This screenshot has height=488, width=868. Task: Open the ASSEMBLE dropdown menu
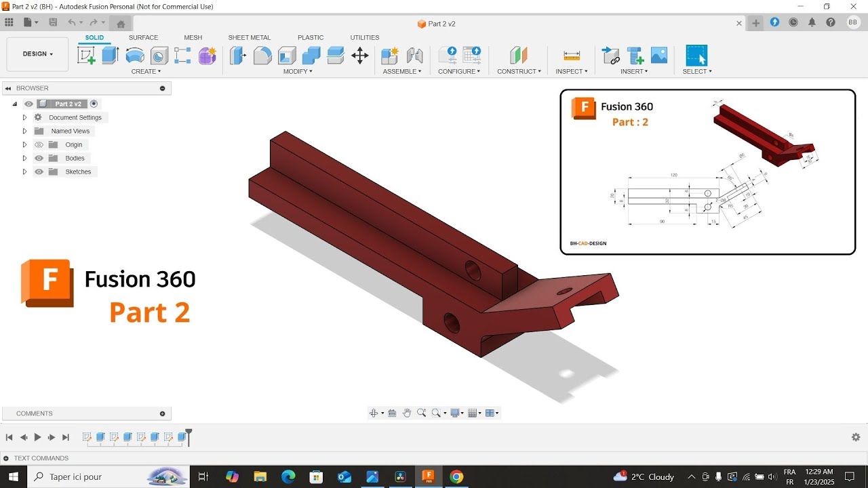click(402, 71)
